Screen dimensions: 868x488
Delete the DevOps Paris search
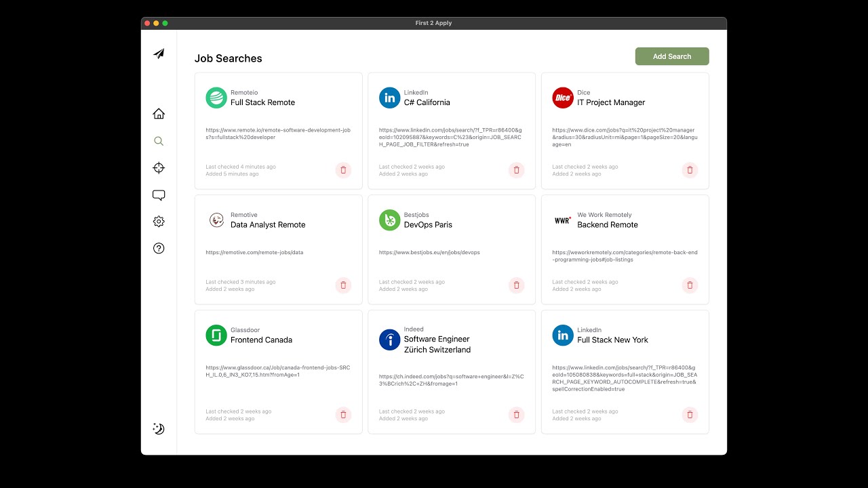pyautogui.click(x=517, y=285)
